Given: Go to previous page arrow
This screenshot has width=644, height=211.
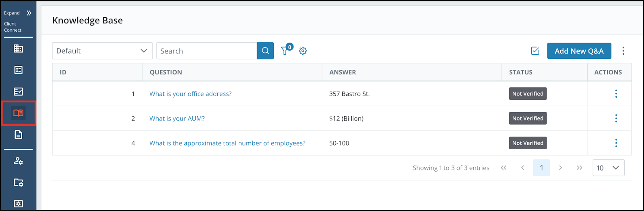Looking at the screenshot, I should coord(522,168).
